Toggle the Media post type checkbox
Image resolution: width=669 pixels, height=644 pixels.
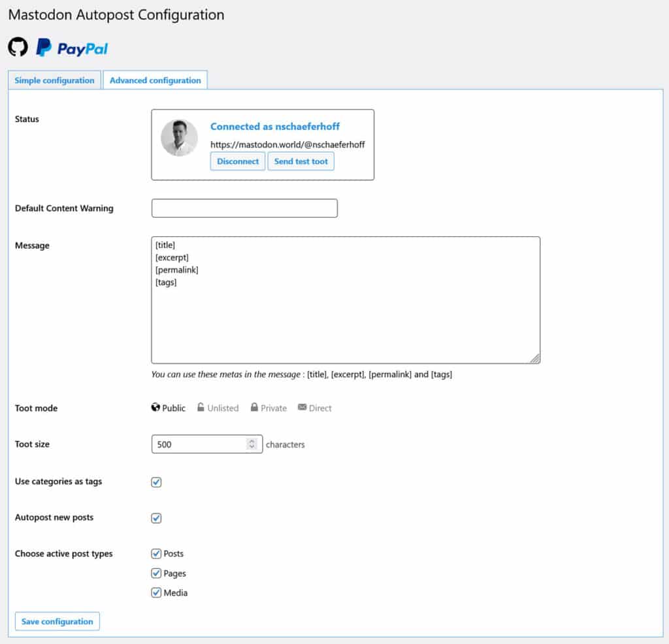point(156,592)
